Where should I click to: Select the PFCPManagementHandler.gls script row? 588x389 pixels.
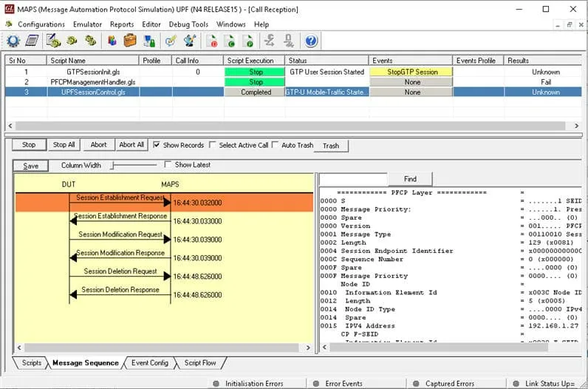[293, 82]
